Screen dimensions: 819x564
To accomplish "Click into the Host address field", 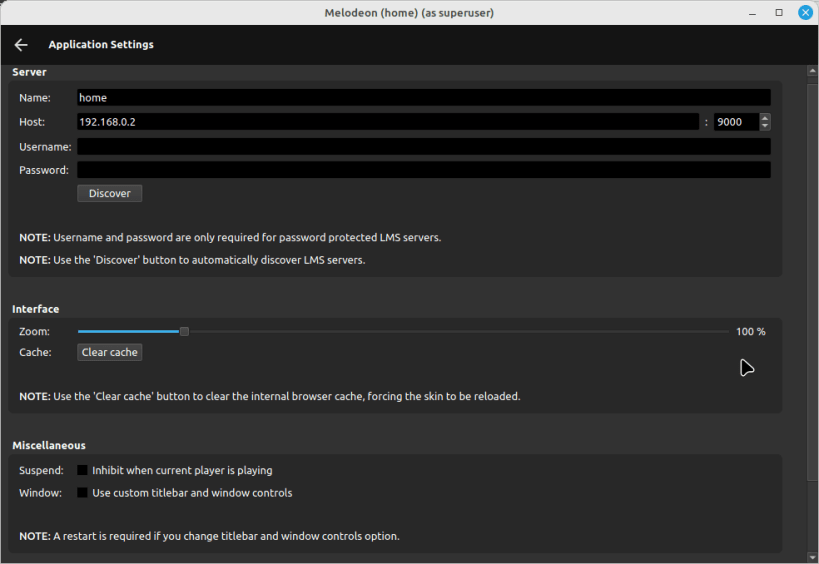I will (388, 122).
